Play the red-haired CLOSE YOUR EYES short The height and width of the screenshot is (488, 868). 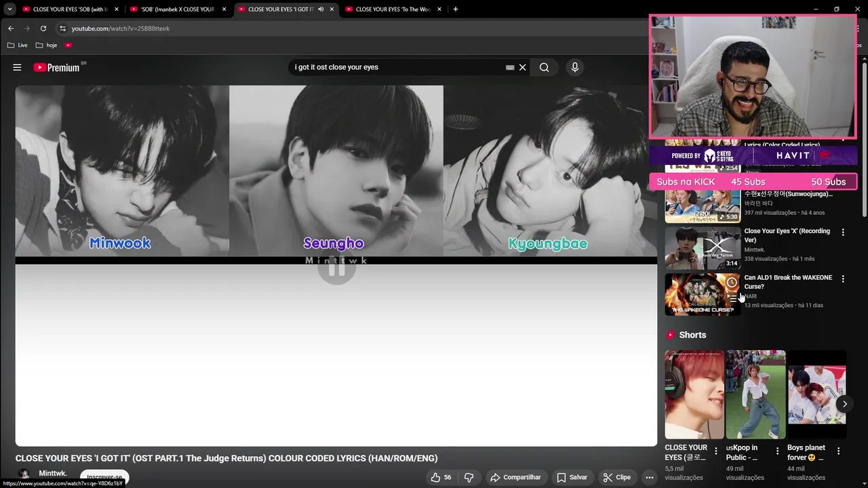[x=694, y=394]
